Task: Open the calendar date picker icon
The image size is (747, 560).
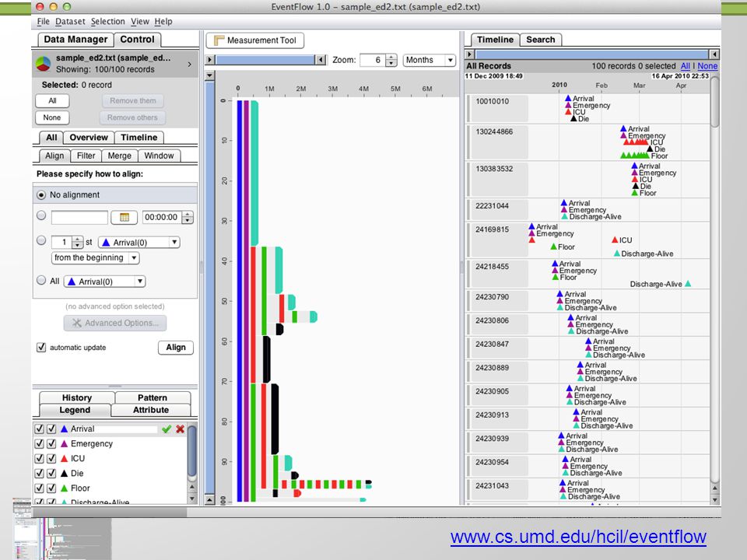Action: tap(124, 217)
